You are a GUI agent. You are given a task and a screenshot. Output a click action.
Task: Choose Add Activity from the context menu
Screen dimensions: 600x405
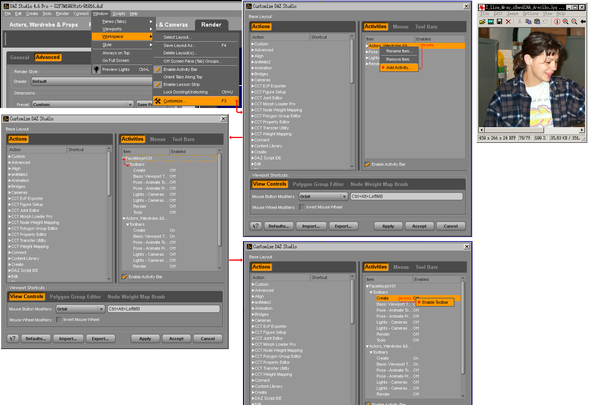click(x=399, y=68)
